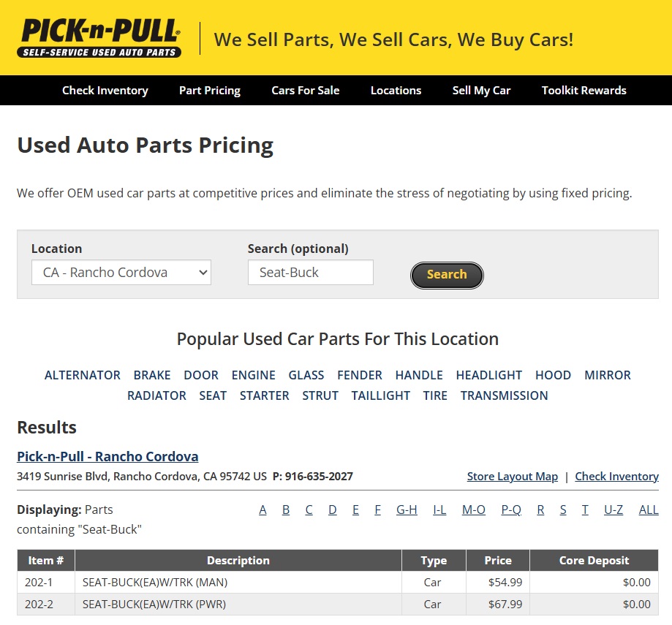The height and width of the screenshot is (625, 672).
Task: Select the SEAT-BUCK(EA)W/TRK (MAN) row
Action: [238, 583]
